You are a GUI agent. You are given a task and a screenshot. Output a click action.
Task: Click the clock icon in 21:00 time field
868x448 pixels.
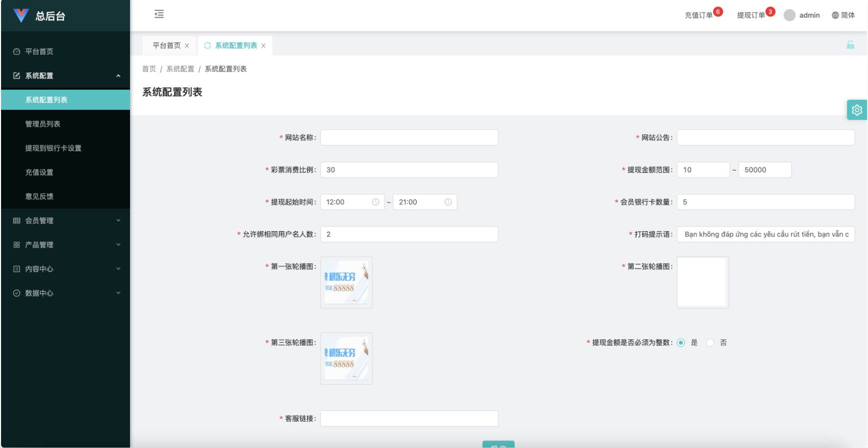pyautogui.click(x=448, y=202)
